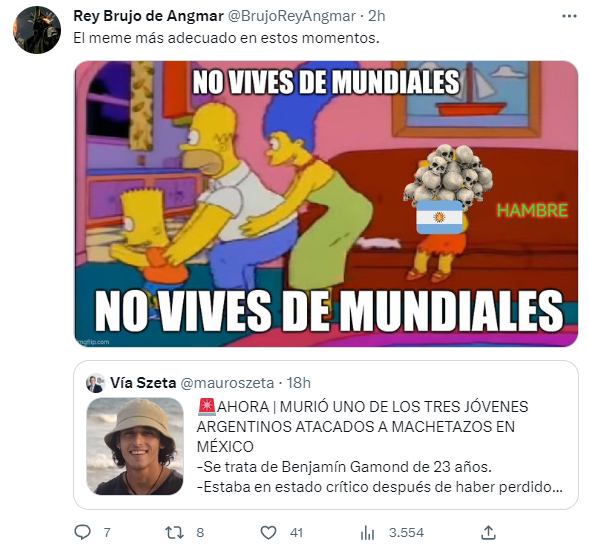Click the Rey Brujo de Angmar display name
The height and width of the screenshot is (553, 589).
pyautogui.click(x=148, y=16)
